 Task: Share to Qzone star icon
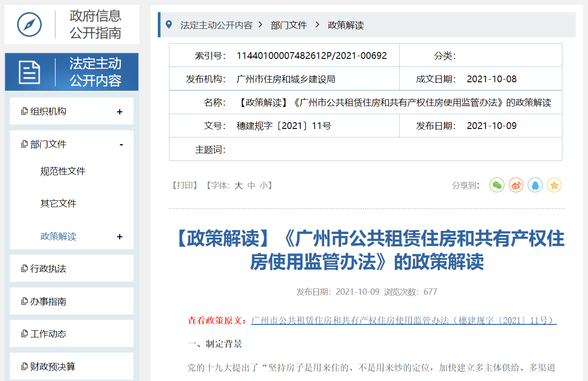click(554, 185)
